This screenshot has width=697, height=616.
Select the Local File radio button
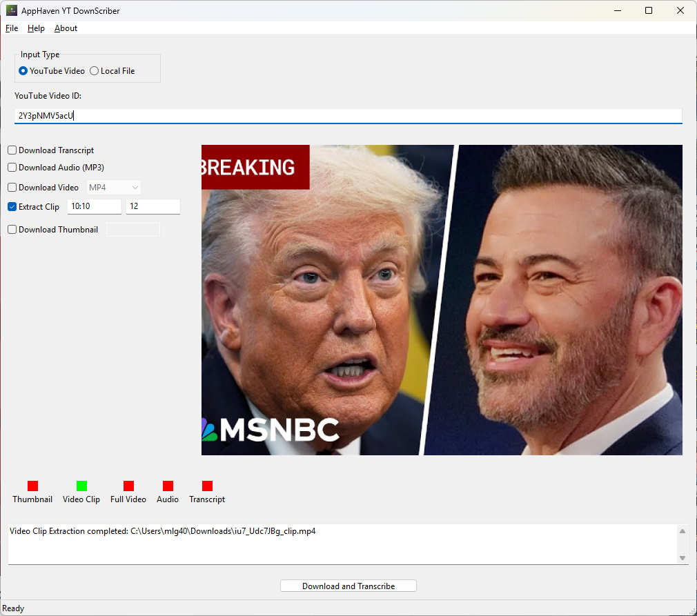95,71
